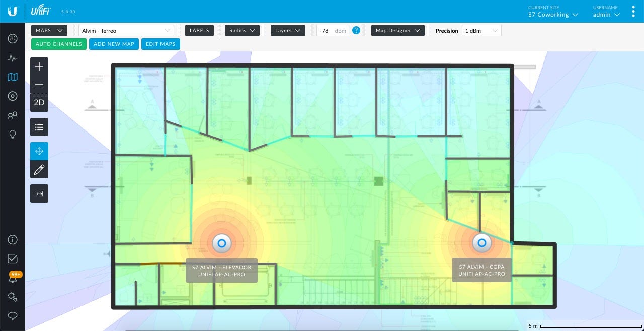Open the MAPS dropdown
This screenshot has height=331, width=644.
click(49, 31)
